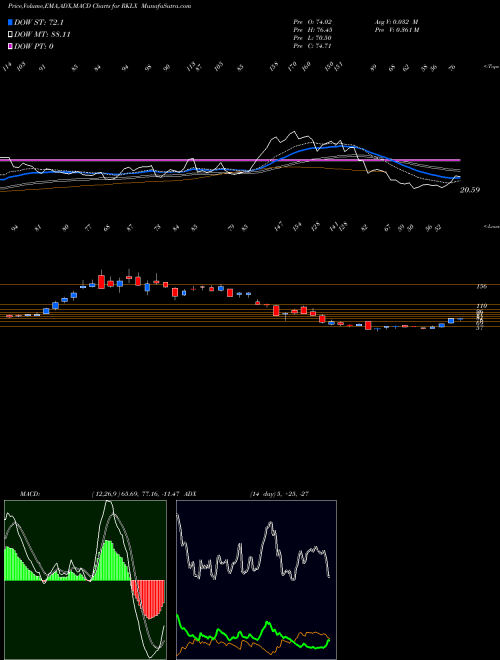Click the 'Avg V: 0.082 M' volume text
Screen dimensions: 500x660
[395, 21]
